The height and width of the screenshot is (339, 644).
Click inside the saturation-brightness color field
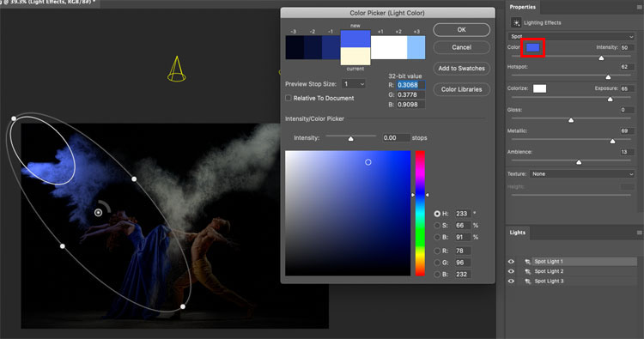tap(348, 213)
